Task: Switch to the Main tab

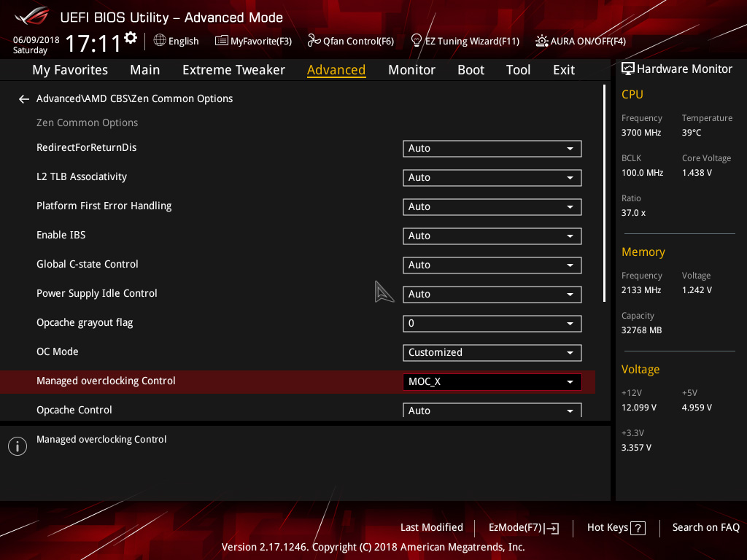Action: coord(145,70)
